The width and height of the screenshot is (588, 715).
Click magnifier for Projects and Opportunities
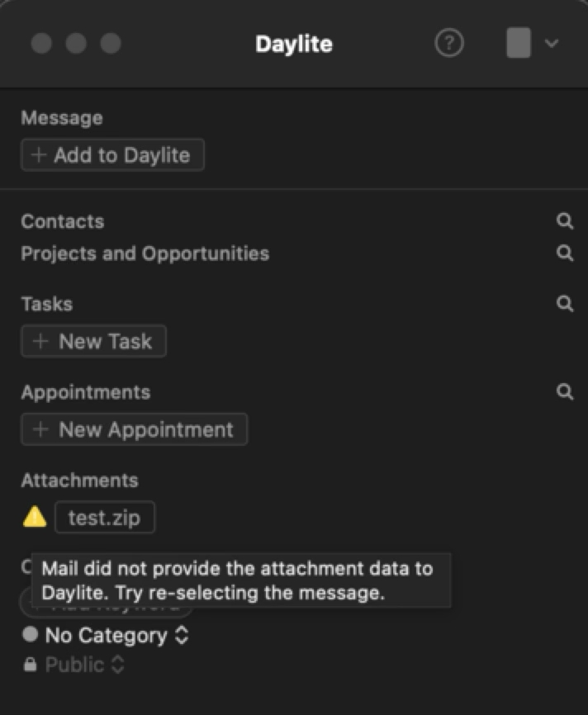pos(565,253)
